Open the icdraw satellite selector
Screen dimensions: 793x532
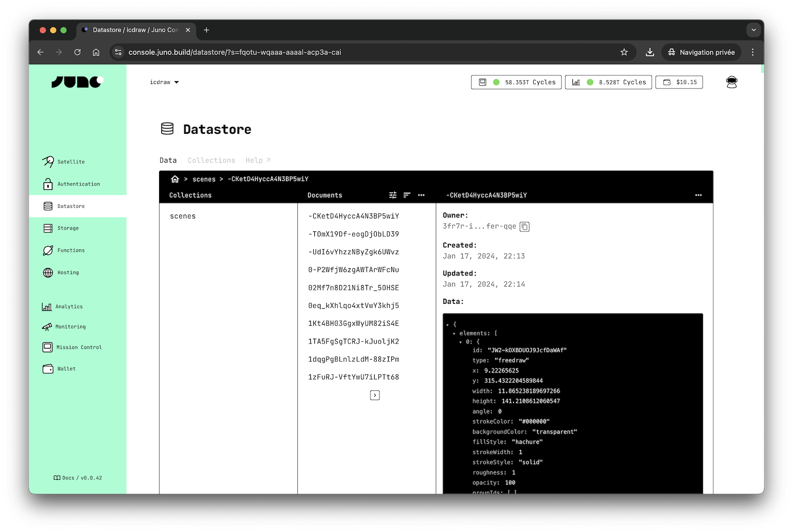(164, 82)
